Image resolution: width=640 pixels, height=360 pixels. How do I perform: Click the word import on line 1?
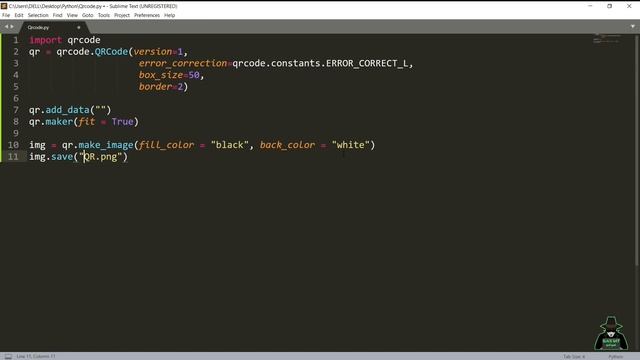tap(45, 40)
